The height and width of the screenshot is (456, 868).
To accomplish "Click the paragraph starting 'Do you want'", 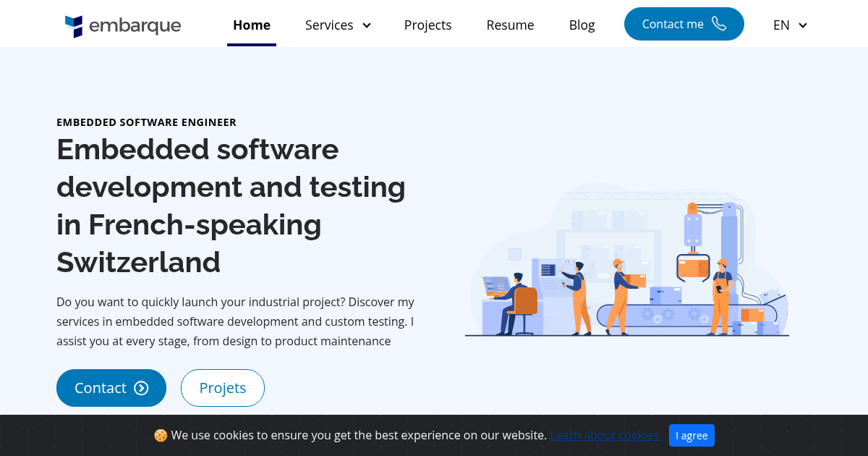I will [235, 321].
